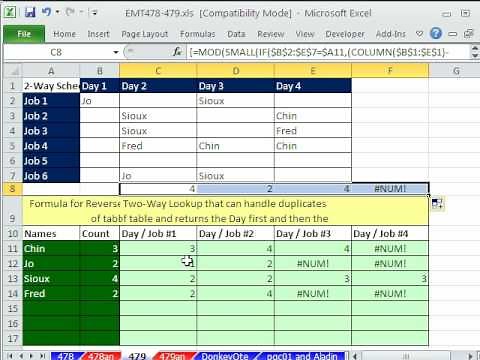Click the Auto Fill Options icon

437,204
